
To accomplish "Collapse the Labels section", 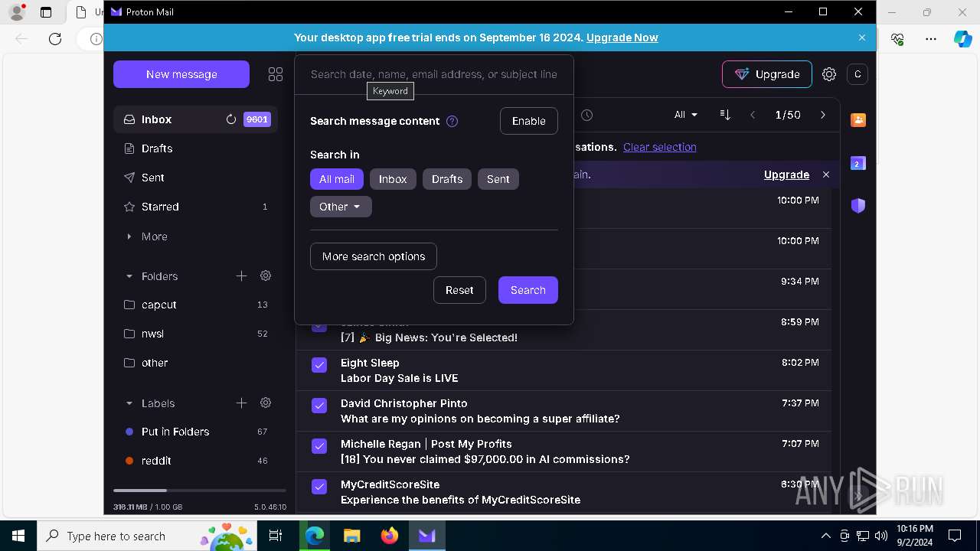I will (129, 403).
